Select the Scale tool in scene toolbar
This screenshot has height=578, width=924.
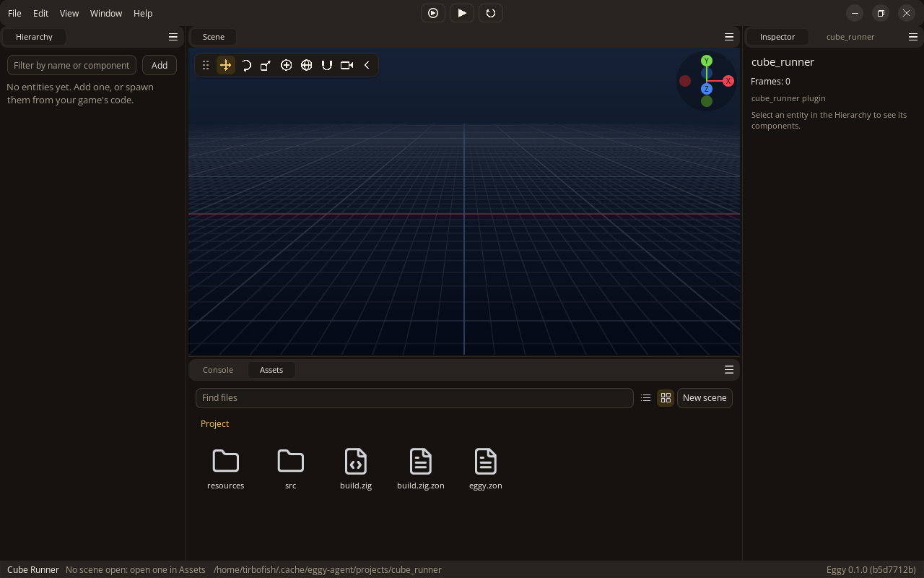(266, 65)
